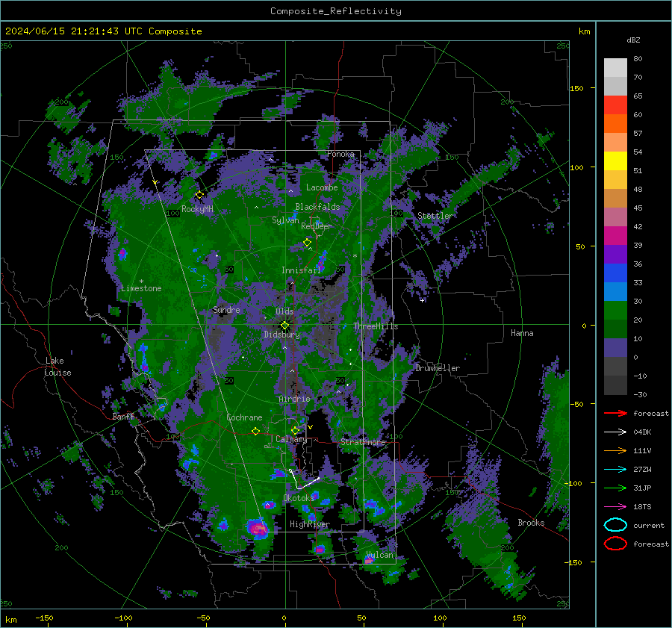The image size is (672, 628).
Task: Select the Innisfail label
Action: (x=302, y=270)
